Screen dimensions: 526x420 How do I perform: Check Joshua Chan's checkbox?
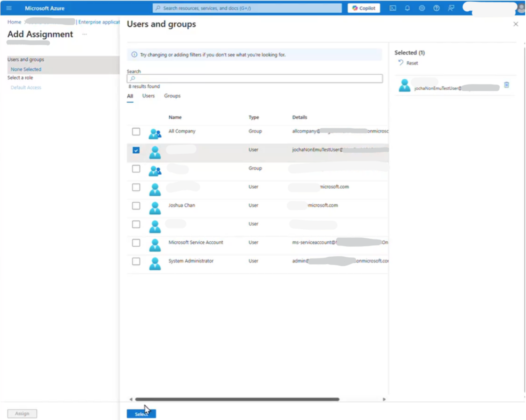(x=136, y=206)
